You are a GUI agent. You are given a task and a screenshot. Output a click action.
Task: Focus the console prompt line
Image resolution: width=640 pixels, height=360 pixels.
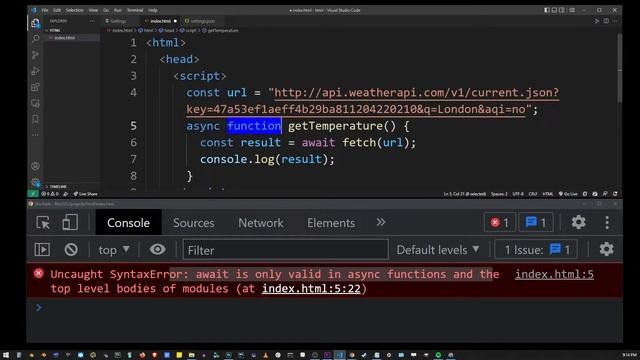(324, 308)
